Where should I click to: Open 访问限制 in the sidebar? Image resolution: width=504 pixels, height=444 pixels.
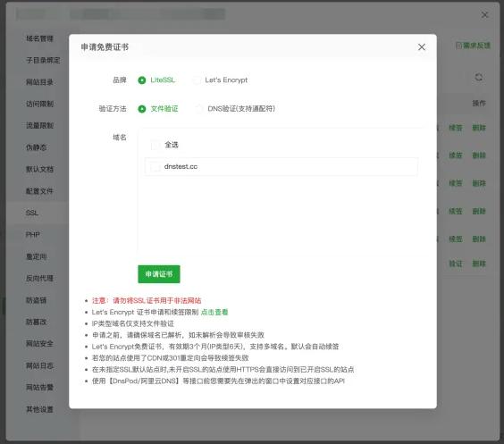click(39, 104)
